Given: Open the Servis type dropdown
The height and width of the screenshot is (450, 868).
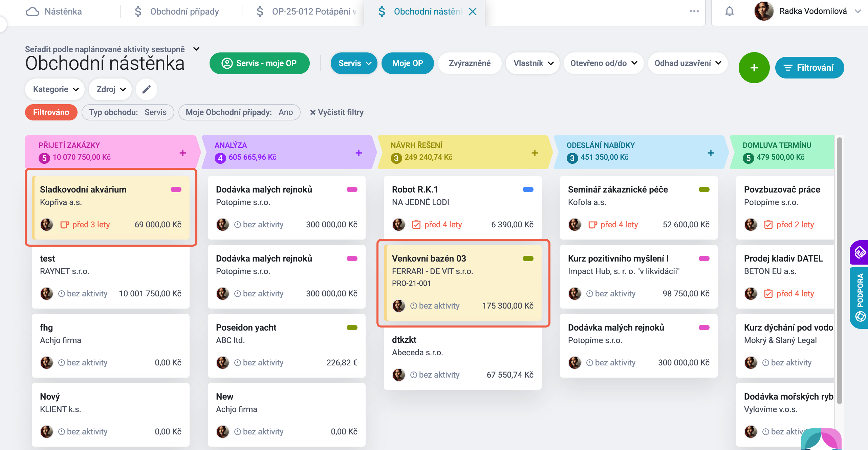Looking at the screenshot, I should 354,63.
